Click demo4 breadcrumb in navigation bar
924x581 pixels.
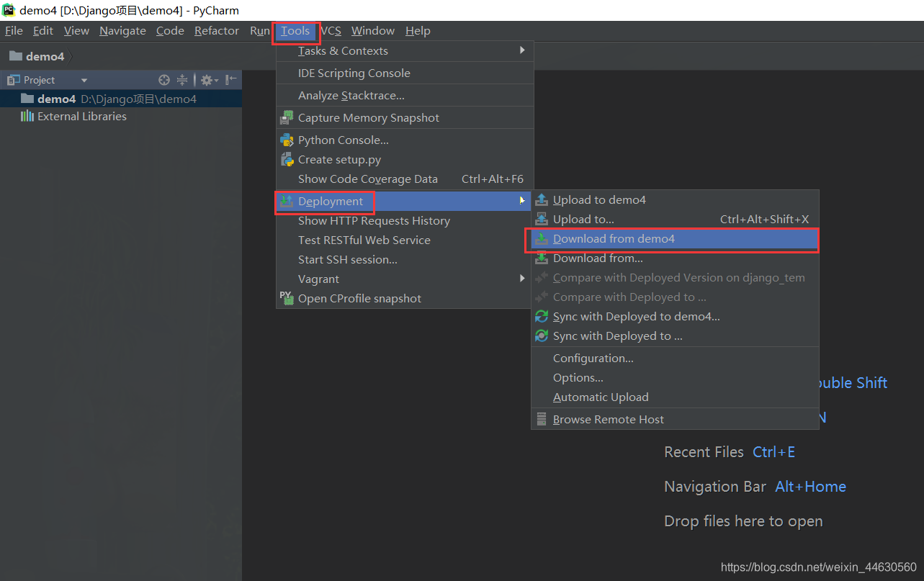click(37, 56)
